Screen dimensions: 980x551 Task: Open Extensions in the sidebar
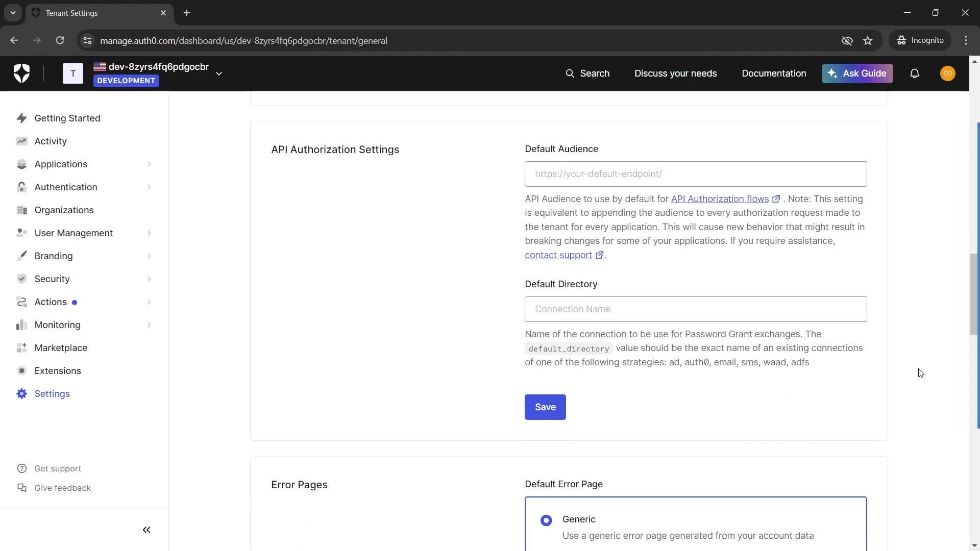pos(58,371)
